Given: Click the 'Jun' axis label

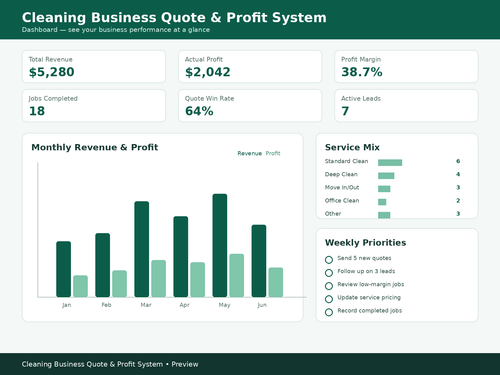Looking at the screenshot, I should (262, 305).
